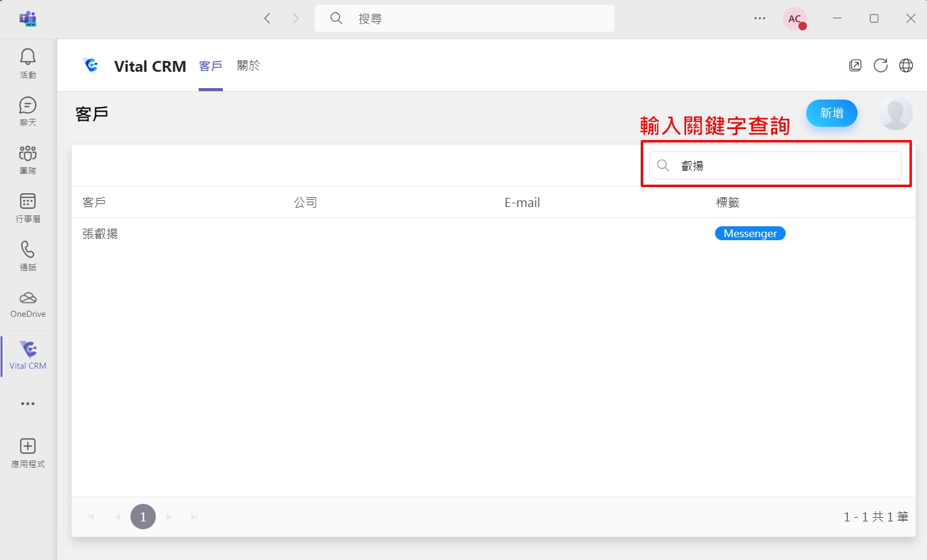
Task: Open customer 張叡揚 record
Action: (x=100, y=234)
